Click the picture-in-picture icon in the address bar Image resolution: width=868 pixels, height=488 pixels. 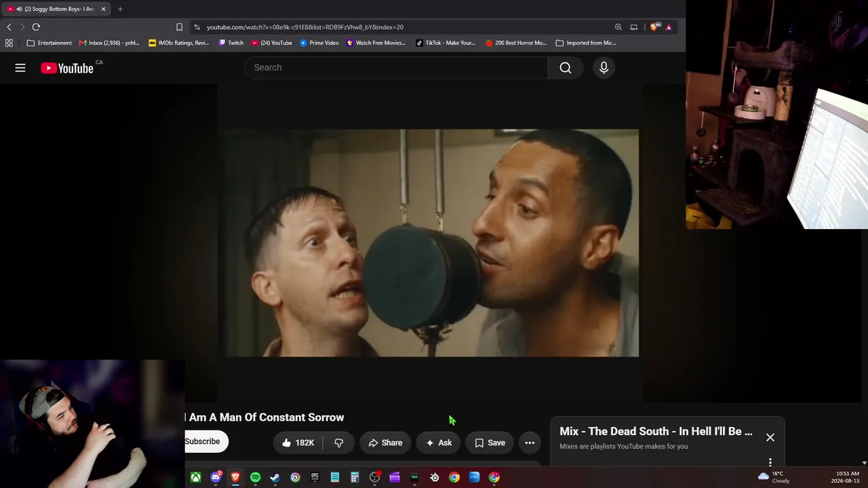pos(634,27)
